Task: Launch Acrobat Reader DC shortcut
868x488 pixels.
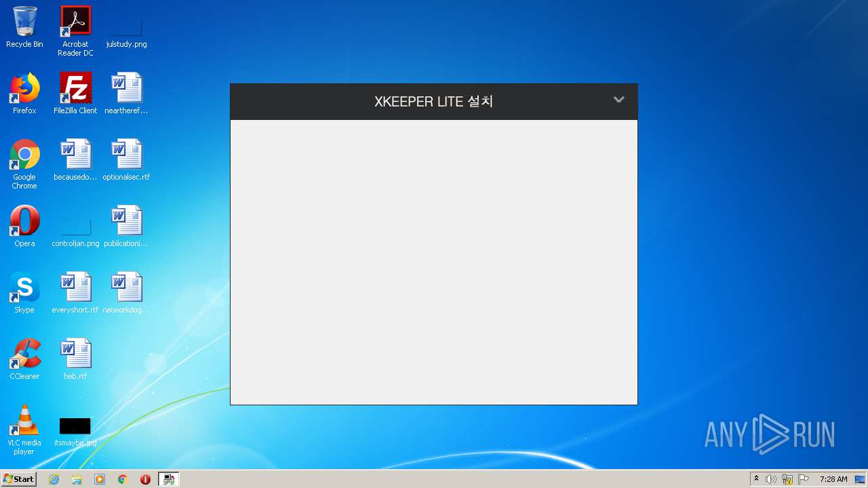Action: (x=75, y=31)
